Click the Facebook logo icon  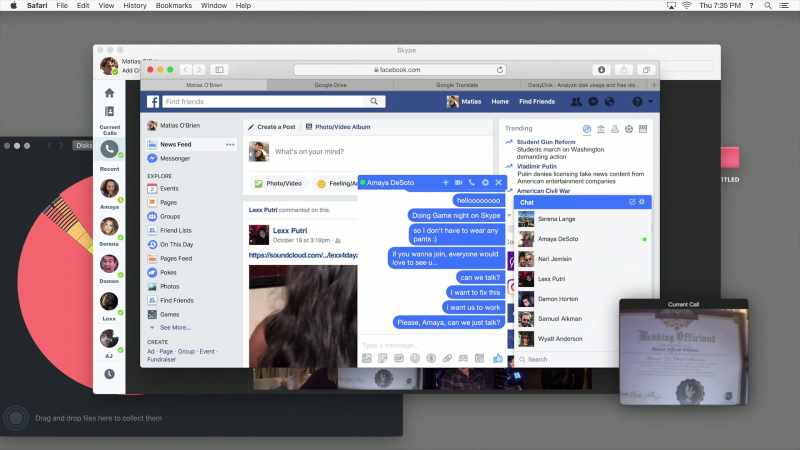(153, 102)
